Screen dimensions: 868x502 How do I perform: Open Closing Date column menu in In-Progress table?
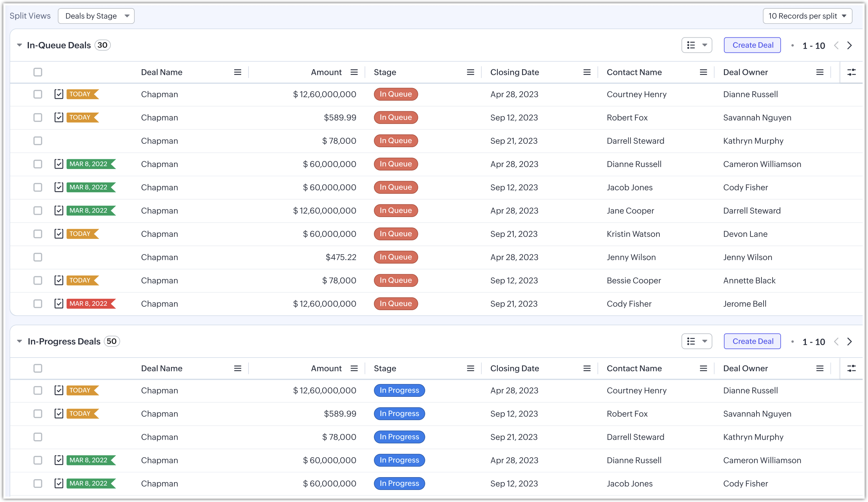tap(587, 368)
